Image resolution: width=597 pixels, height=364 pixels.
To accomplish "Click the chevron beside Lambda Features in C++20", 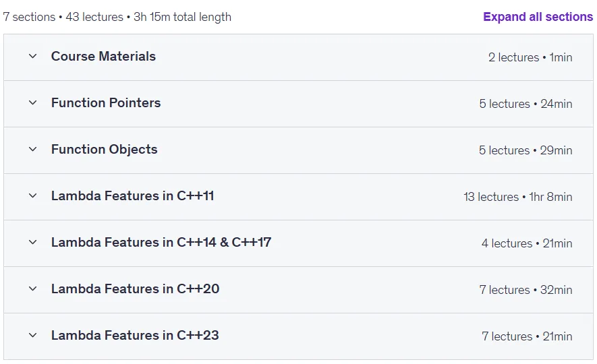I will pyautogui.click(x=33, y=289).
